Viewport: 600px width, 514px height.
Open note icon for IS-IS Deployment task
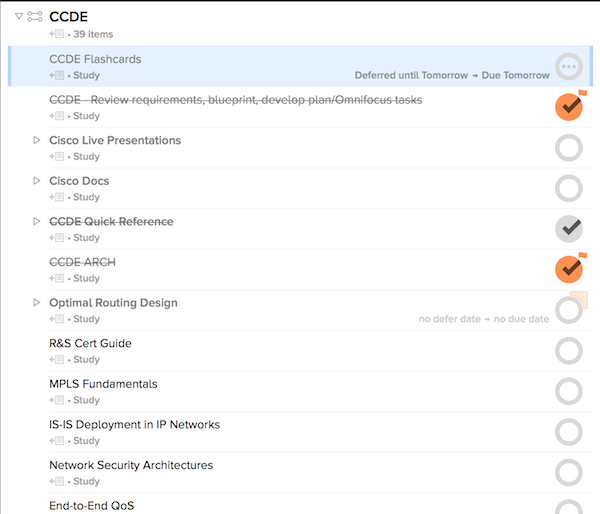(x=57, y=440)
